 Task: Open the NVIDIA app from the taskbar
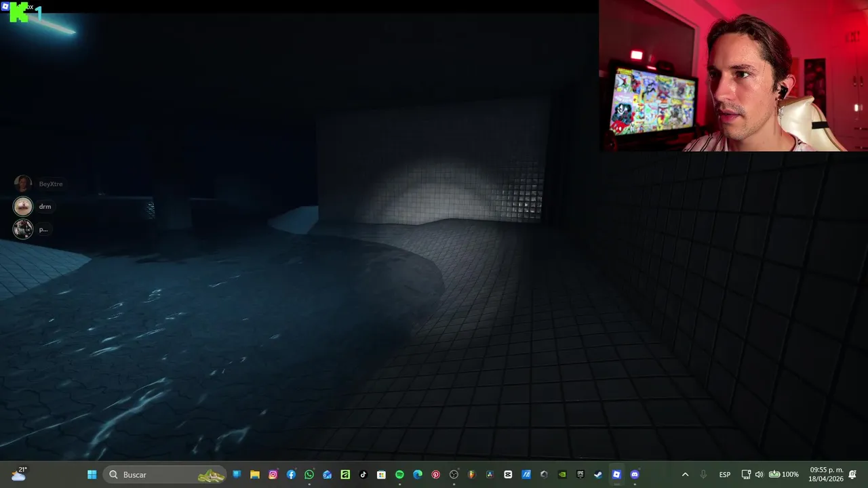pyautogui.click(x=562, y=474)
